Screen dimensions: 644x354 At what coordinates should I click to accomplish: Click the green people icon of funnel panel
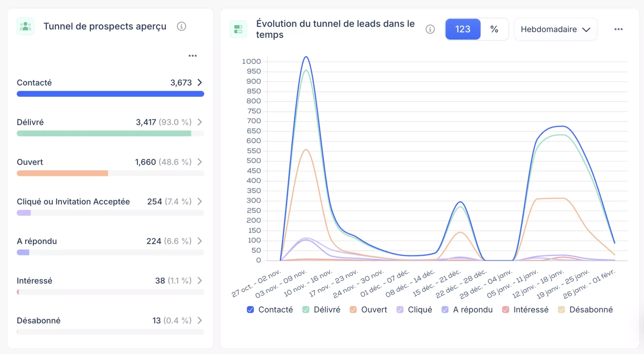[25, 26]
